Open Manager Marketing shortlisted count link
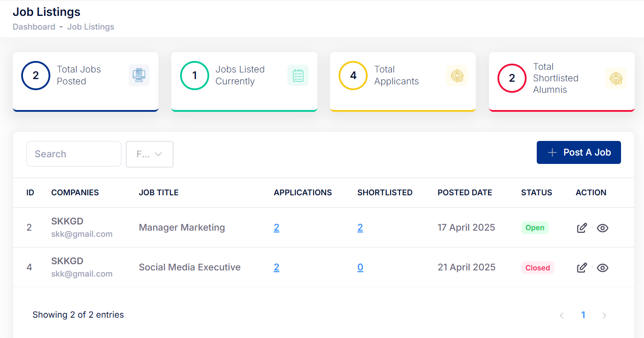 tap(360, 228)
